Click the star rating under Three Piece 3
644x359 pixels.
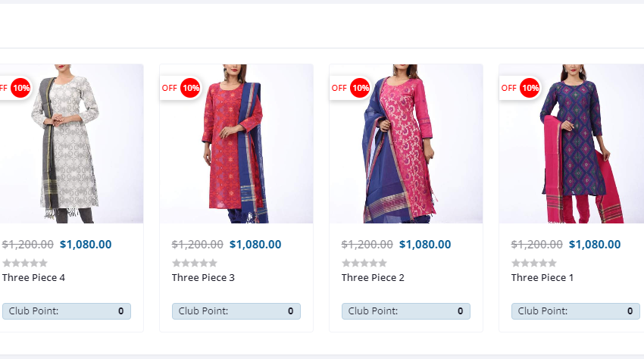pos(195,263)
